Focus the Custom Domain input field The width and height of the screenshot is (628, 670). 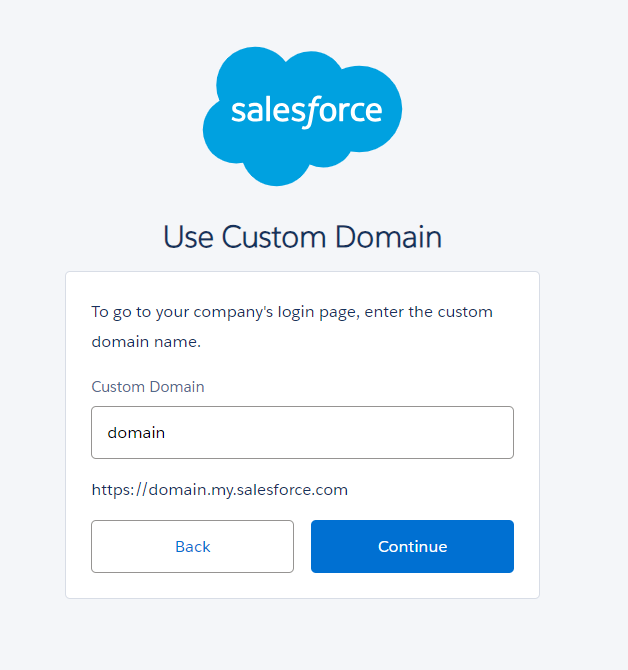click(302, 432)
